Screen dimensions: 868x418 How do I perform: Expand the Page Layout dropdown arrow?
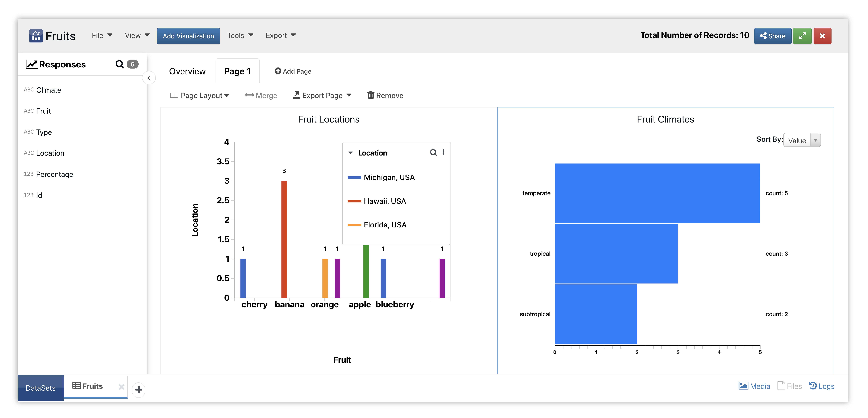(x=227, y=95)
